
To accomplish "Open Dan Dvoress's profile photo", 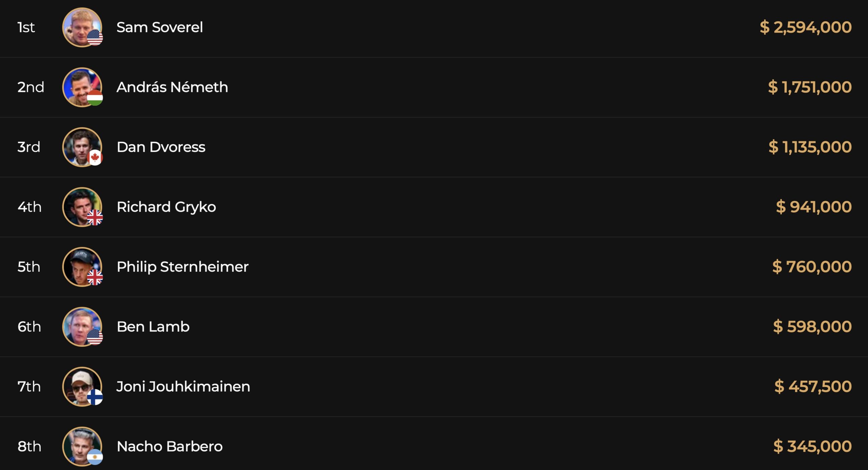I will [80, 145].
